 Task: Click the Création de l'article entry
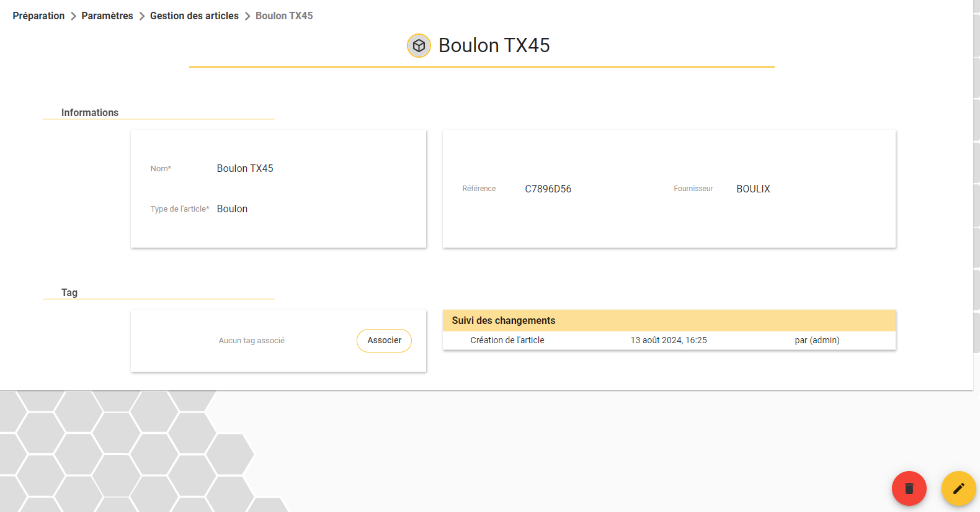pyautogui.click(x=507, y=340)
